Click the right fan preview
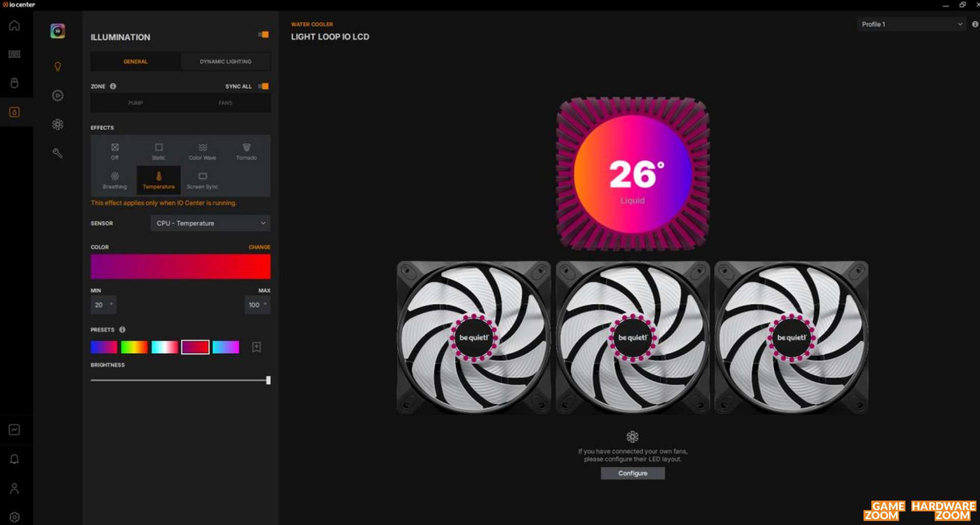 point(791,337)
